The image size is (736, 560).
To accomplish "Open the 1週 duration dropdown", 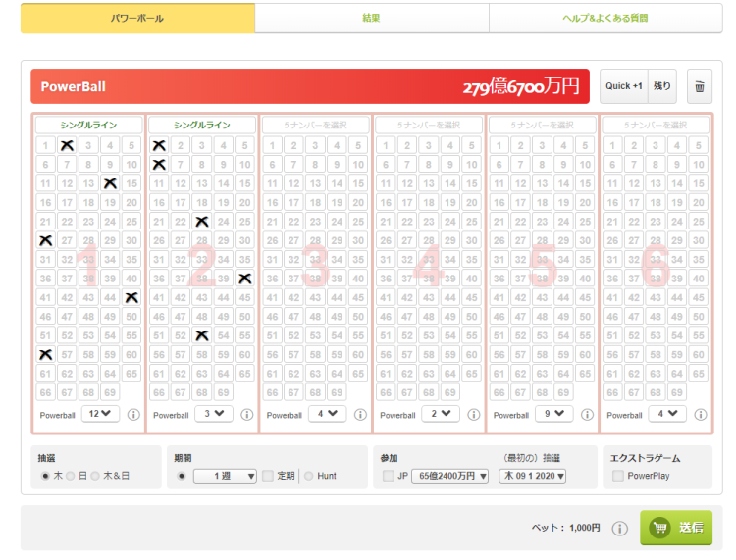I will coord(226,476).
